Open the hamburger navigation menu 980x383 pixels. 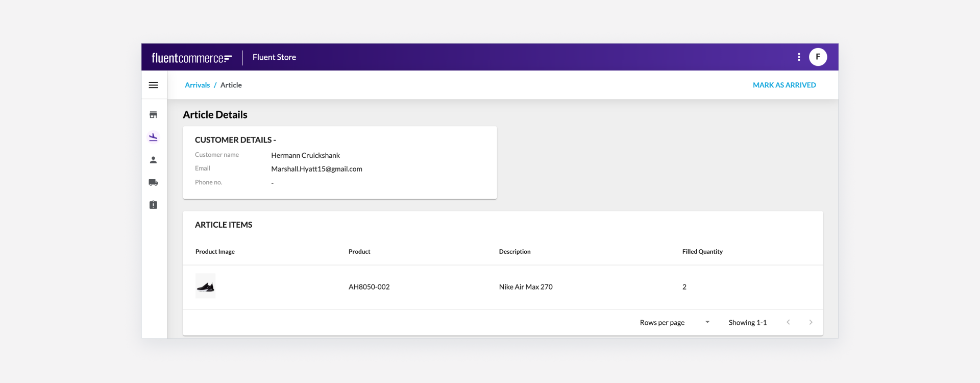click(153, 85)
